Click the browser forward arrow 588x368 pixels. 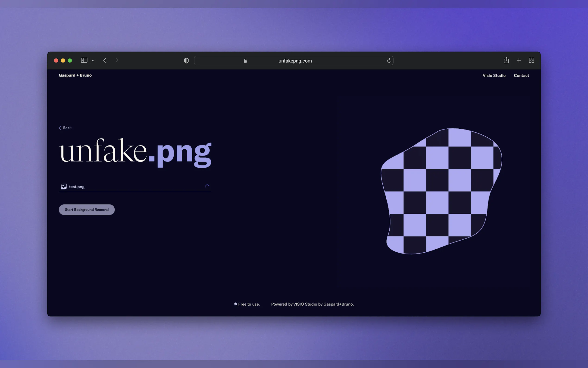117,60
